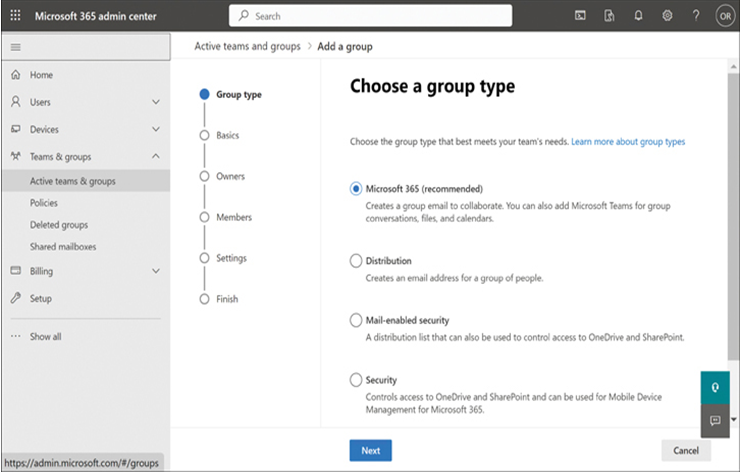Screen dimensions: 741x473
Task: Collapse the navigation menu hamburger icon
Action: pos(16,47)
